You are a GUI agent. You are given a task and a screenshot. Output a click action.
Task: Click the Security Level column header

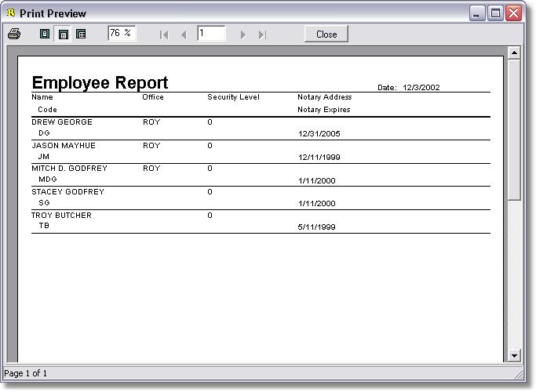(234, 97)
